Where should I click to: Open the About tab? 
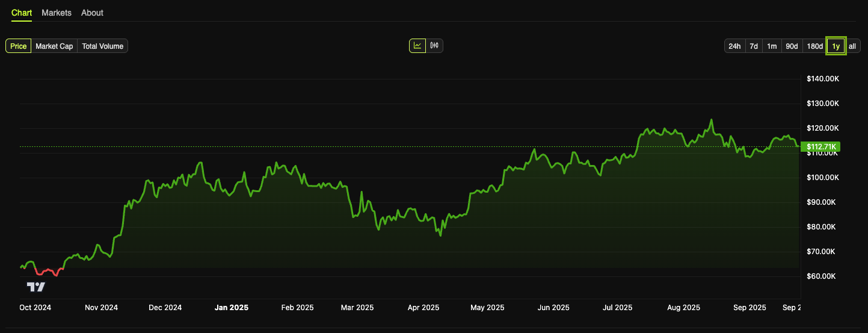(x=92, y=13)
